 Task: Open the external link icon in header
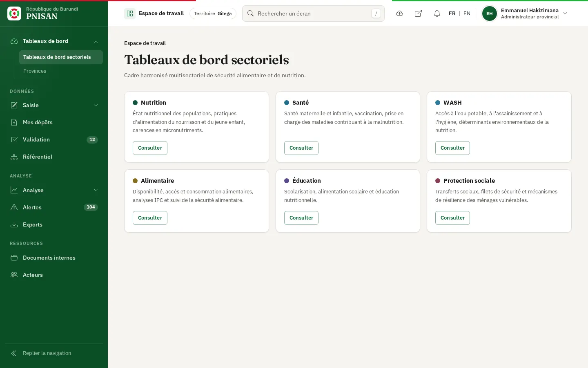418,13
